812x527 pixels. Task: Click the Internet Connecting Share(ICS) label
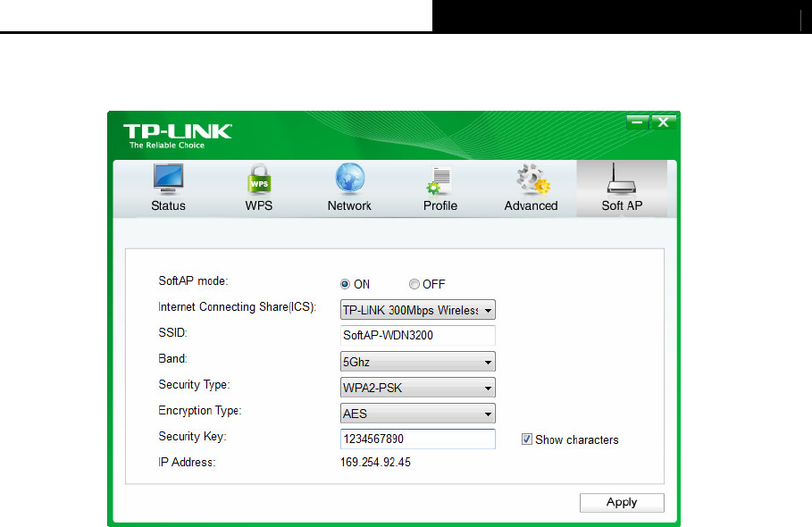coord(238,307)
